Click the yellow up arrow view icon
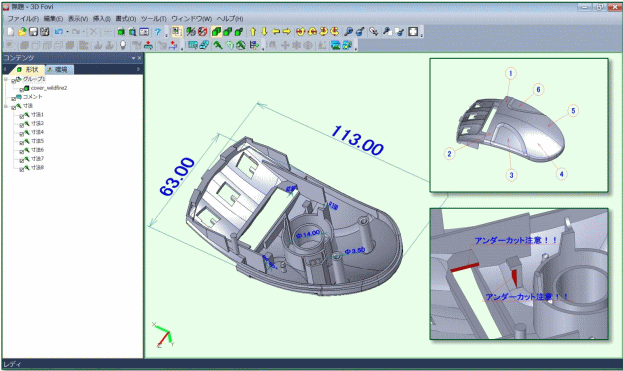This screenshot has height=371, width=623. (x=253, y=32)
